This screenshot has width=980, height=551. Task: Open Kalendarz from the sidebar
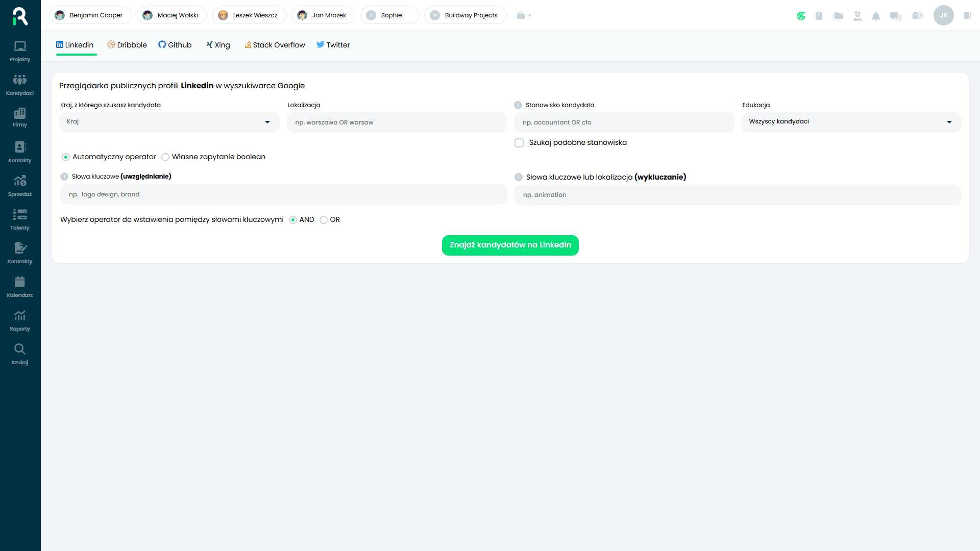tap(20, 287)
